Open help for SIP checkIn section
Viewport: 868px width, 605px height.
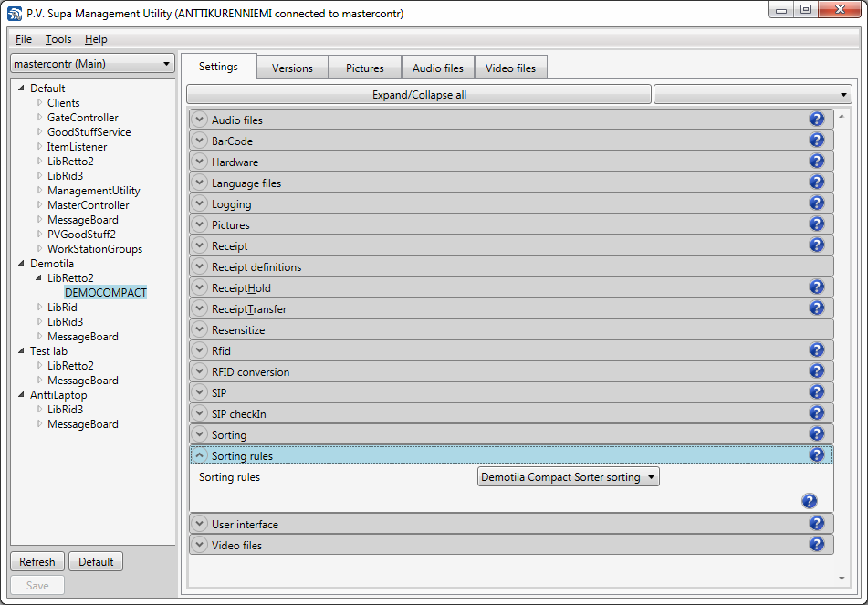click(817, 413)
